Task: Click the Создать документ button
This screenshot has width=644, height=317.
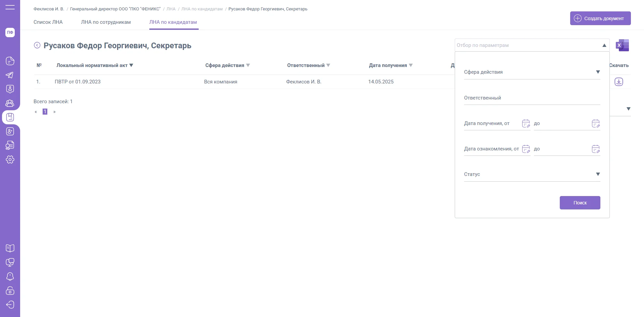Action: (600, 18)
